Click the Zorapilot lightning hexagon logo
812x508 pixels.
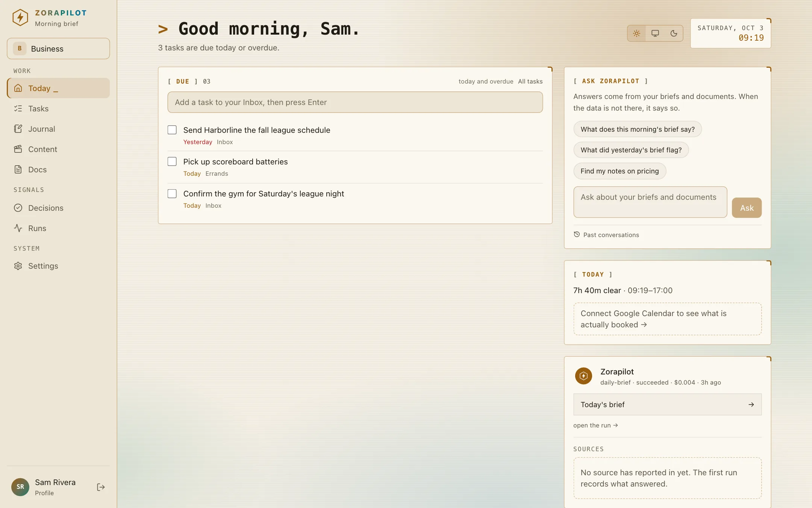pyautogui.click(x=20, y=18)
